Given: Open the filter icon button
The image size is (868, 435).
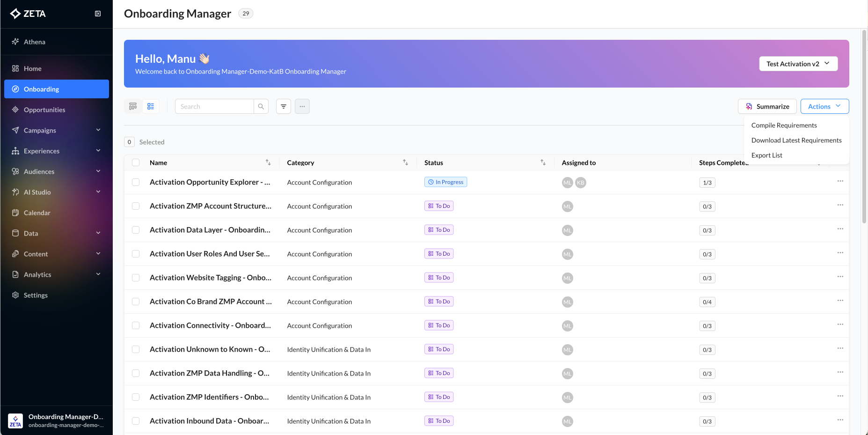Looking at the screenshot, I should click(284, 106).
